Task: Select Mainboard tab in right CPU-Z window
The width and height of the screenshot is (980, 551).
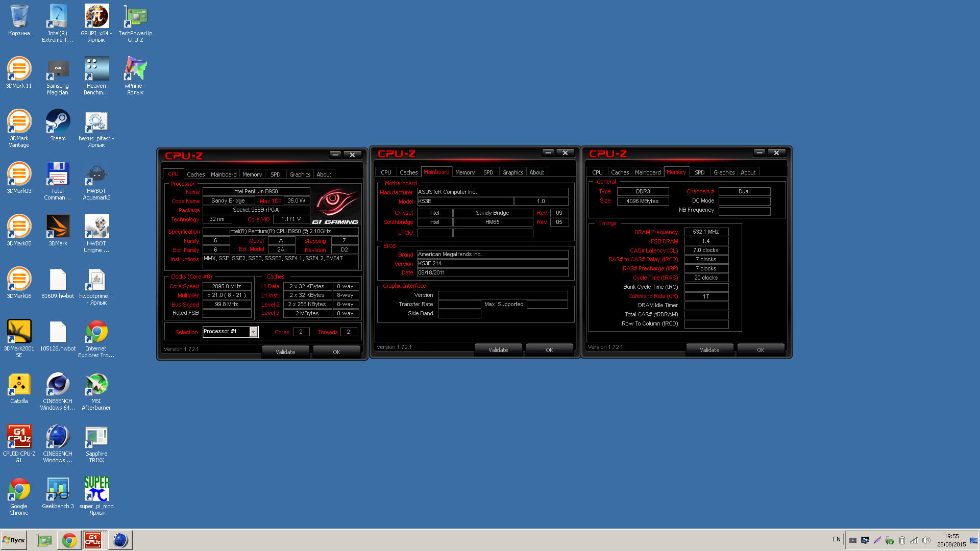Action: (x=648, y=172)
